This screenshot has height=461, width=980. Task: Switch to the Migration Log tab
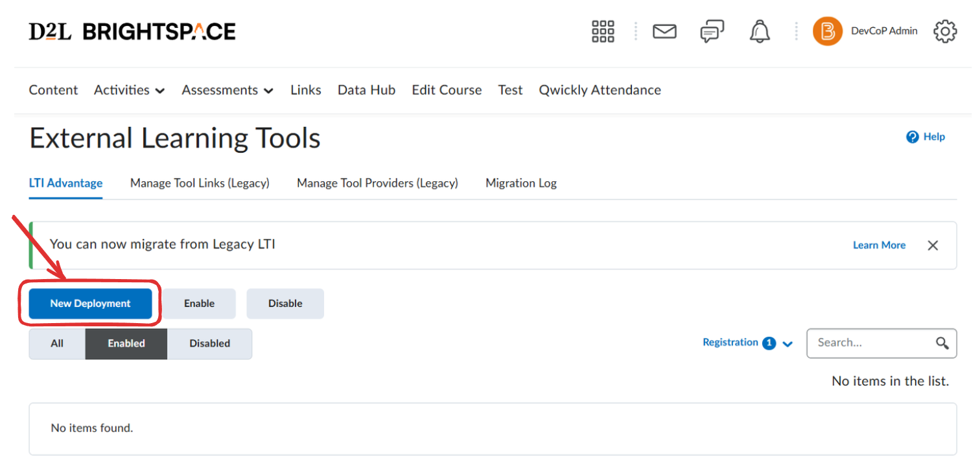[x=520, y=183]
